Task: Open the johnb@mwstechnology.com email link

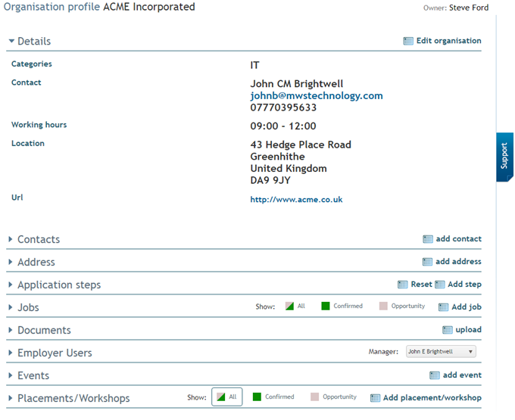Action: click(x=317, y=96)
